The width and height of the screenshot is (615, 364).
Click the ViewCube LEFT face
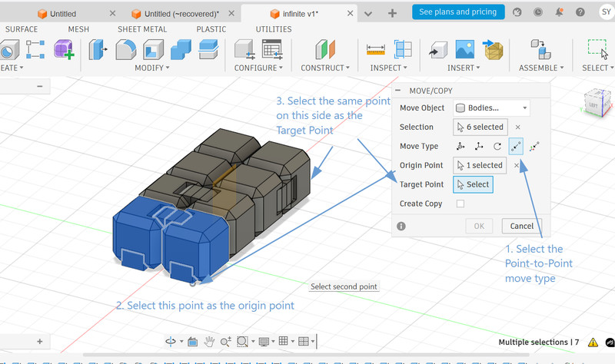click(x=593, y=105)
